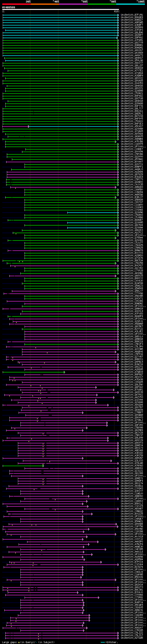The height and width of the screenshot is (644, 147).
Task: Click the green ~80% identity legend segment
Action: click(x=102, y=4)
